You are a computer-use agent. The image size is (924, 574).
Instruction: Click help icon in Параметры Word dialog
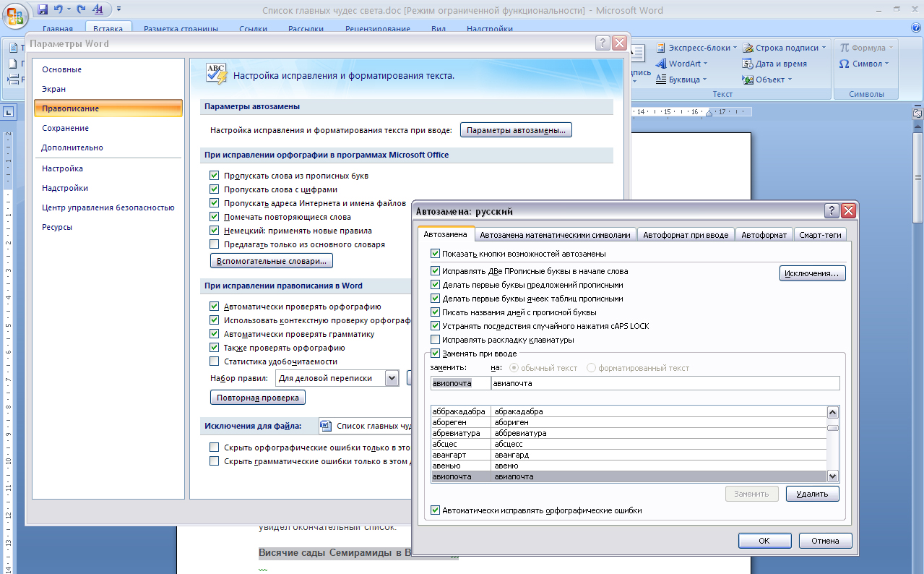click(x=603, y=43)
